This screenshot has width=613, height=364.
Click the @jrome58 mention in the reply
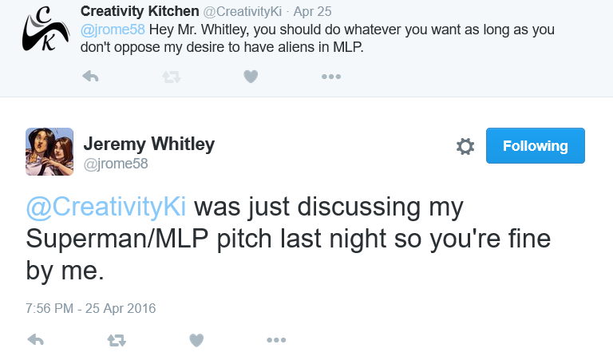pyautogui.click(x=113, y=30)
